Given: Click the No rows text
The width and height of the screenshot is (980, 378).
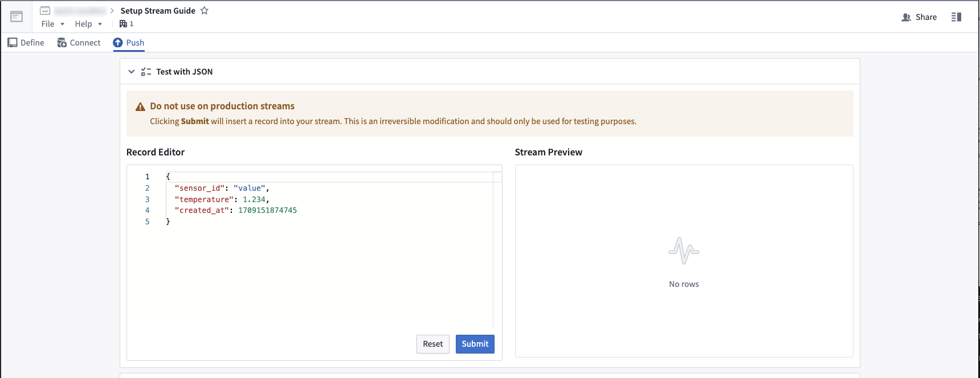Looking at the screenshot, I should point(684,284).
